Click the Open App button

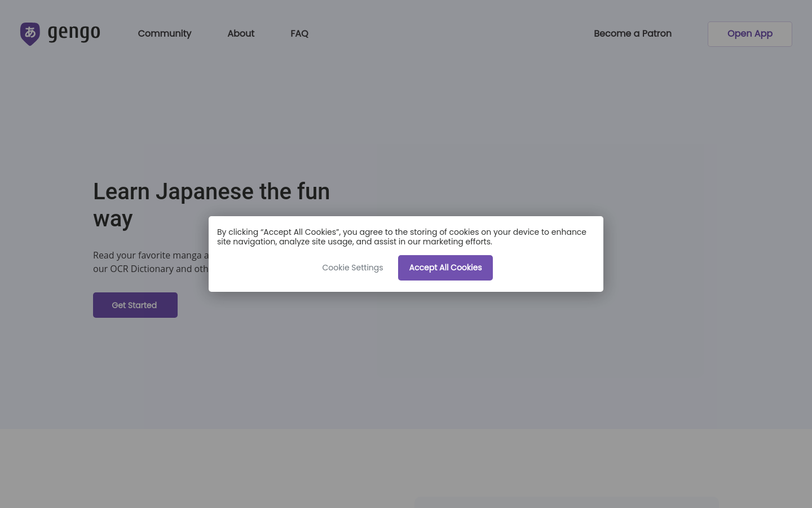coord(750,34)
